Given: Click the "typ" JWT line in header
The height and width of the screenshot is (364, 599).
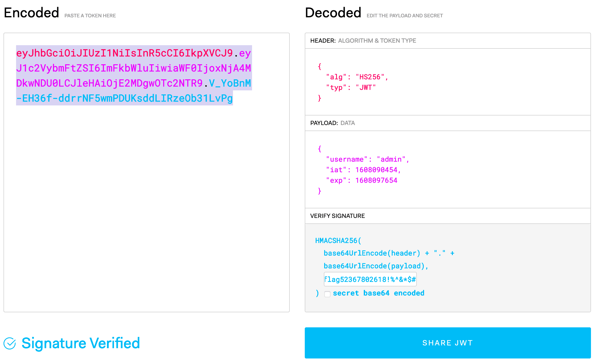Looking at the screenshot, I should coord(351,88).
